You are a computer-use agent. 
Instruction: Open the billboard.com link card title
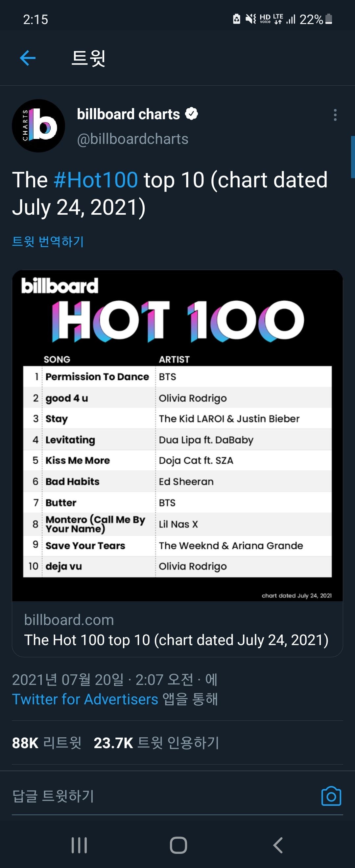tap(176, 640)
